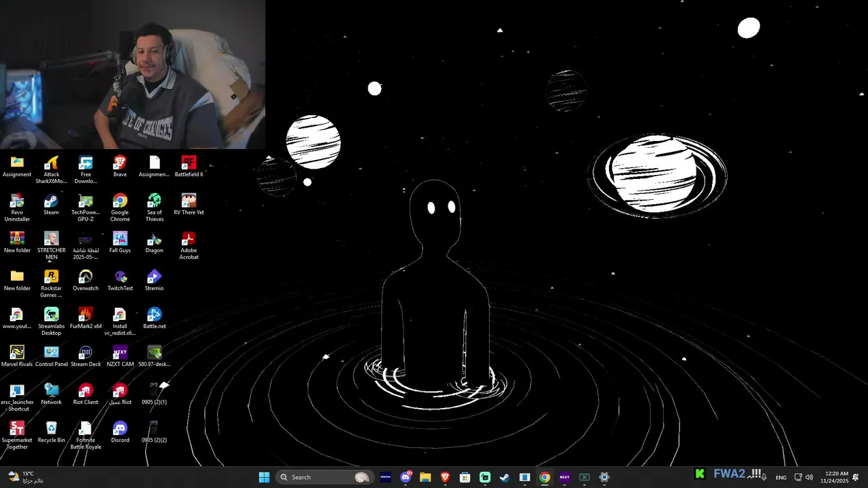Click the taskbar Search box
Viewport: 868px width, 488px height.
pos(324,477)
